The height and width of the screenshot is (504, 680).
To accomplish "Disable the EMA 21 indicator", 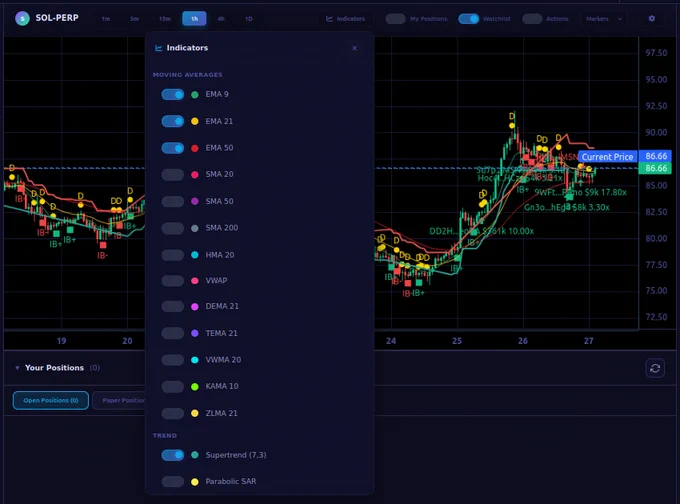I will tap(173, 121).
